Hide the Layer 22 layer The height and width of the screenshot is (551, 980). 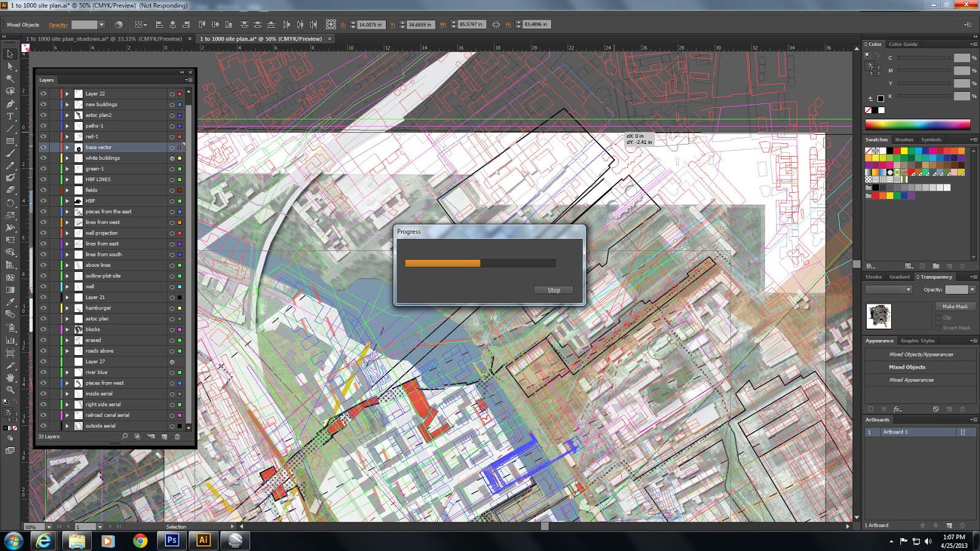click(43, 94)
